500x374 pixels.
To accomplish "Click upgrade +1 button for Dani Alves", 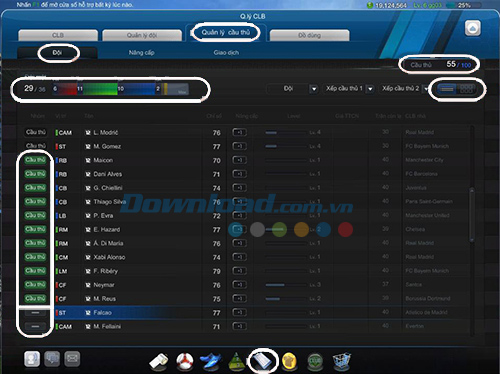I will click(239, 174).
